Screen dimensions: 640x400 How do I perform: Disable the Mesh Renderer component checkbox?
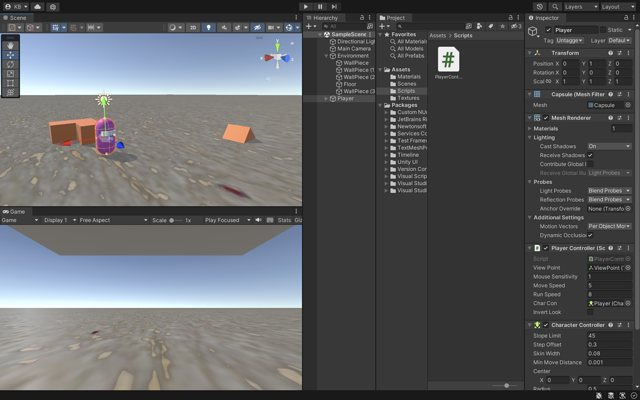click(x=546, y=118)
